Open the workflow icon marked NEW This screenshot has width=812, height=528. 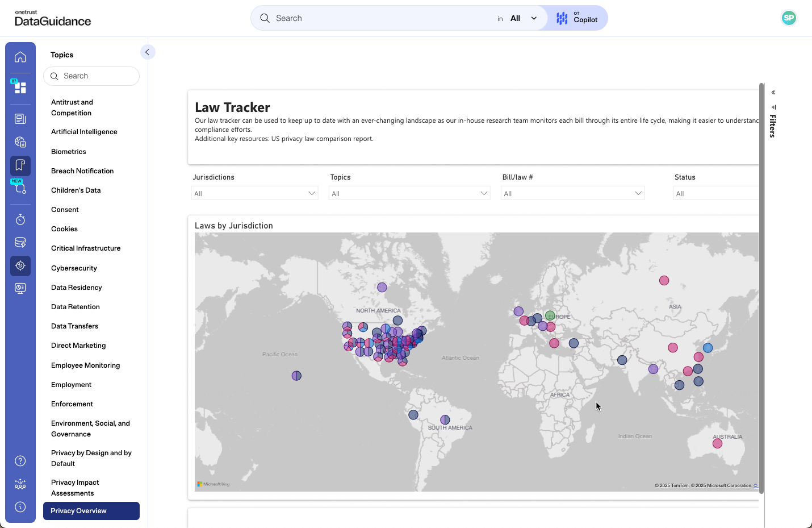click(x=20, y=188)
